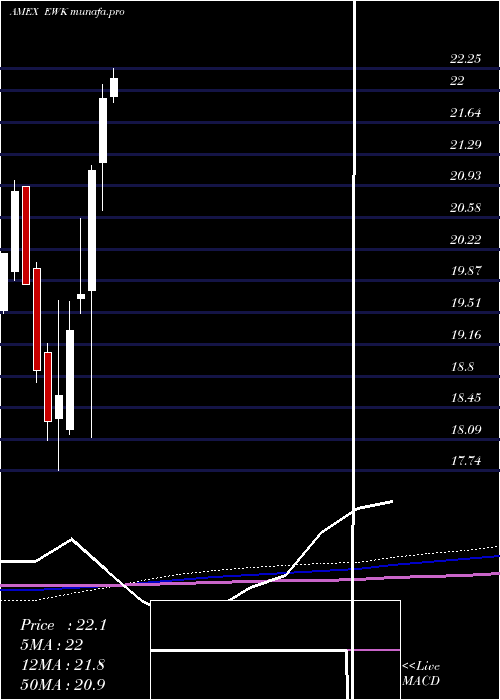
Task: Click the topmost white candlestick near 22
Action: (x=114, y=86)
